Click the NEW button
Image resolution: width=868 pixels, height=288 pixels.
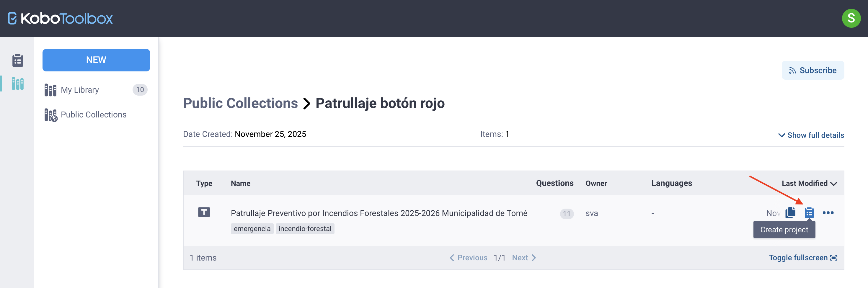tap(96, 60)
